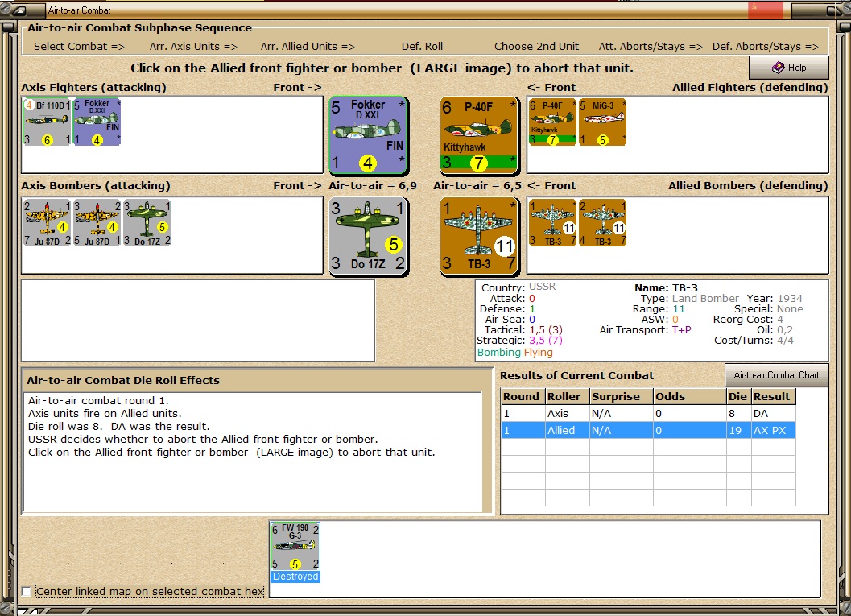
Task: Click the 'Die roll was 8' log line
Action: 119,427
